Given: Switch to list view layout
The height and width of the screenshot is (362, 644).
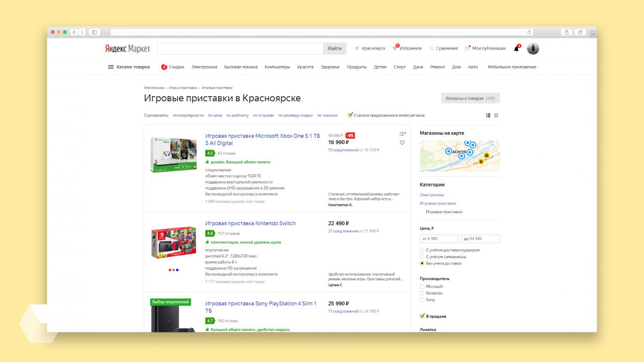Looking at the screenshot, I should [x=488, y=115].
